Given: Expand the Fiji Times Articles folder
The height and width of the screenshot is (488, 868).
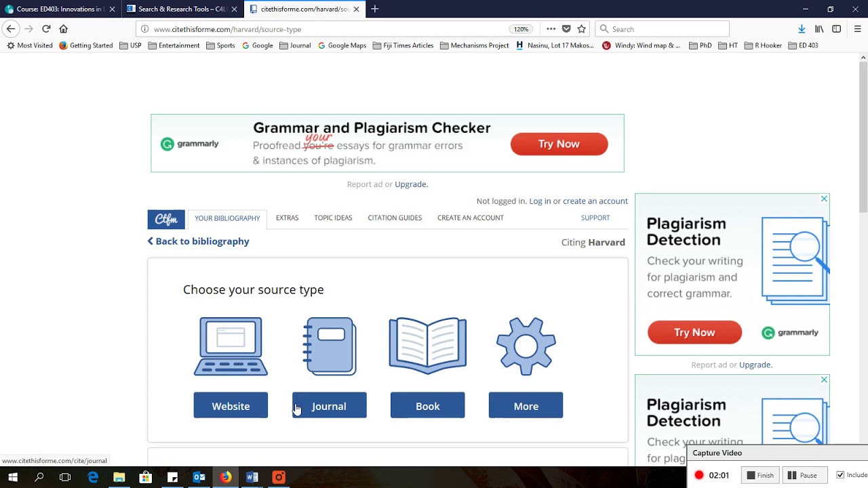Looking at the screenshot, I should [x=403, y=45].
